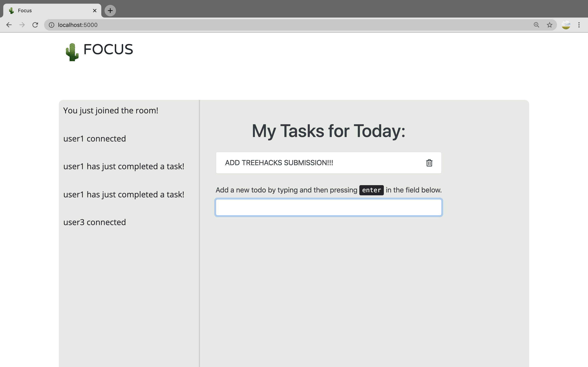Reload the localhost page
Viewport: 588px width, 367px height.
tap(35, 25)
